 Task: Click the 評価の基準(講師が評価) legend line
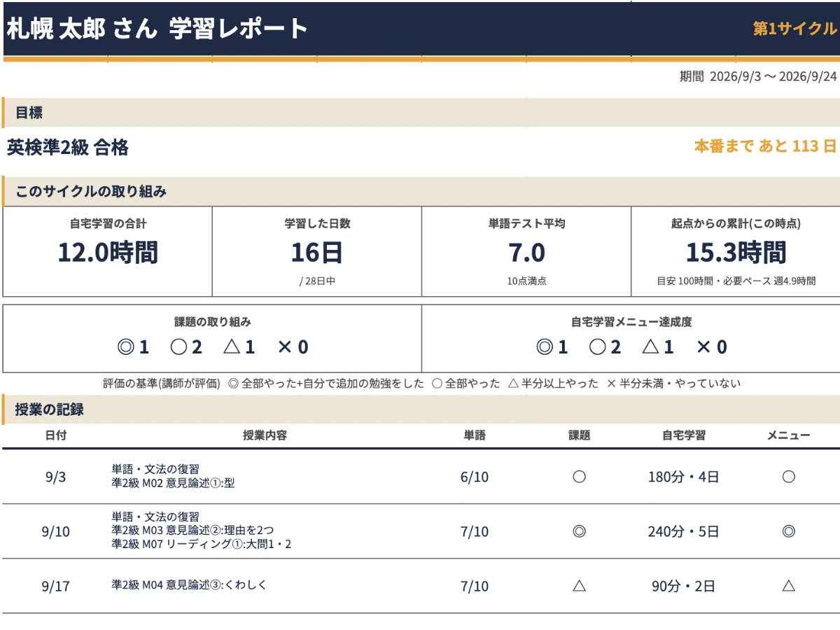[x=421, y=384]
